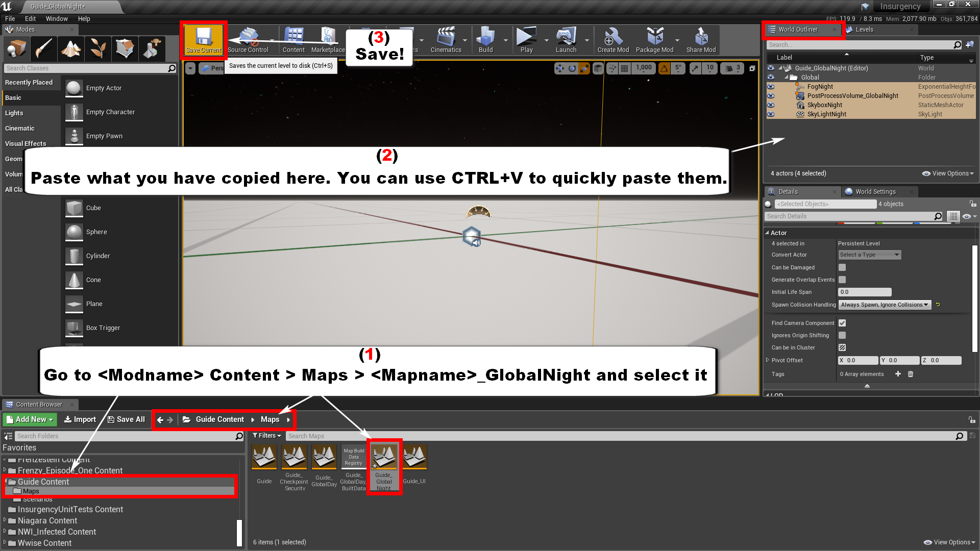Toggle visibility of SkyLightNight actor
Screen dimensions: 980x551
pyautogui.click(x=771, y=114)
